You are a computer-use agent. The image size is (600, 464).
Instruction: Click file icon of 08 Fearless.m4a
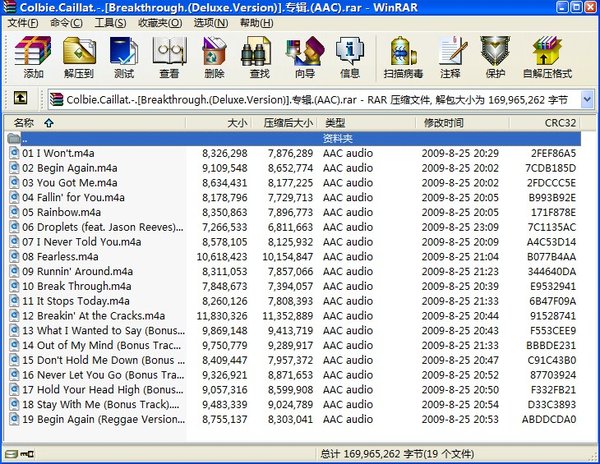[x=14, y=256]
